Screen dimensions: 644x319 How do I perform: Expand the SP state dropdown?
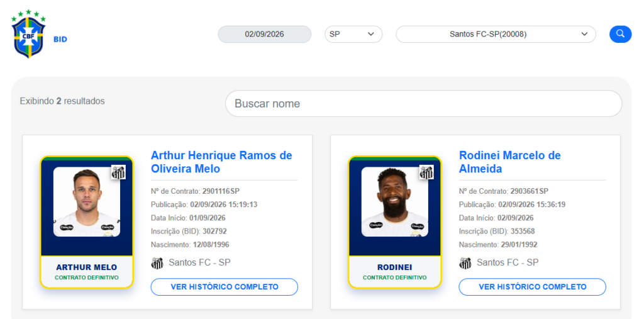click(353, 34)
